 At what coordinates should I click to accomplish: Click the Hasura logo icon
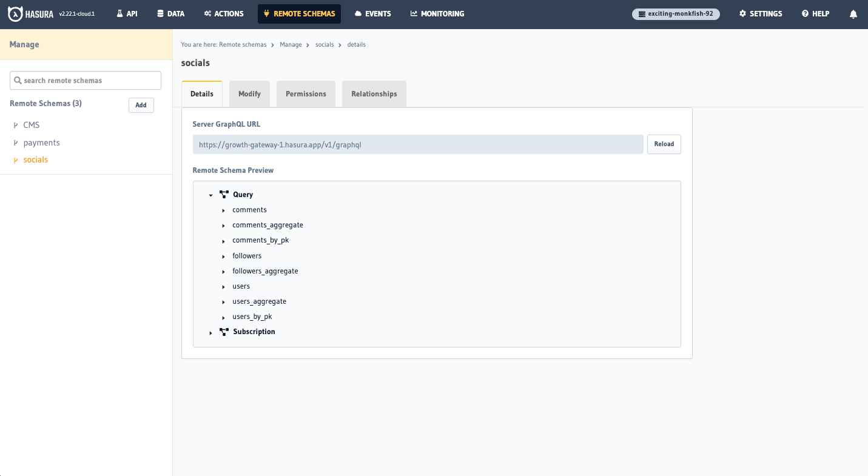pyautogui.click(x=16, y=14)
